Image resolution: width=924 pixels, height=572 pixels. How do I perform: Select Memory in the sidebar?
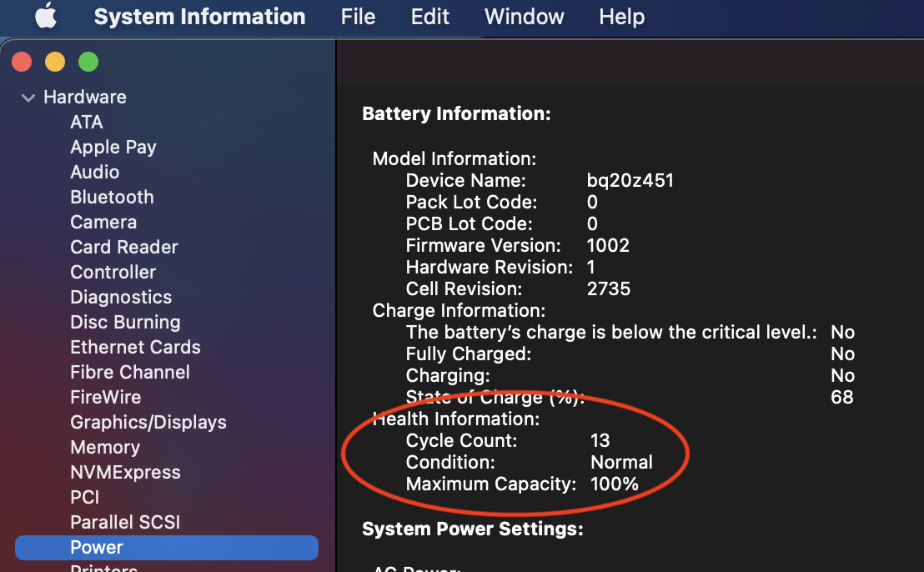tap(105, 448)
